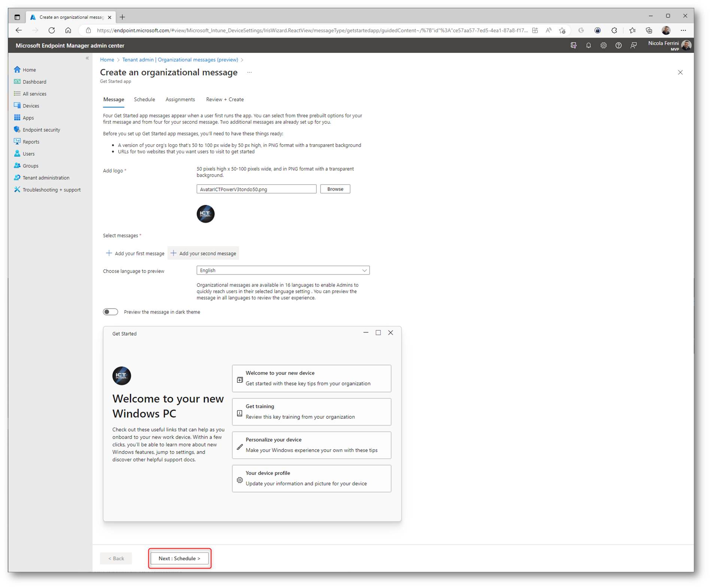Screen dimensions: 710x588
Task: Open the browser favorites list icon
Action: 632,30
